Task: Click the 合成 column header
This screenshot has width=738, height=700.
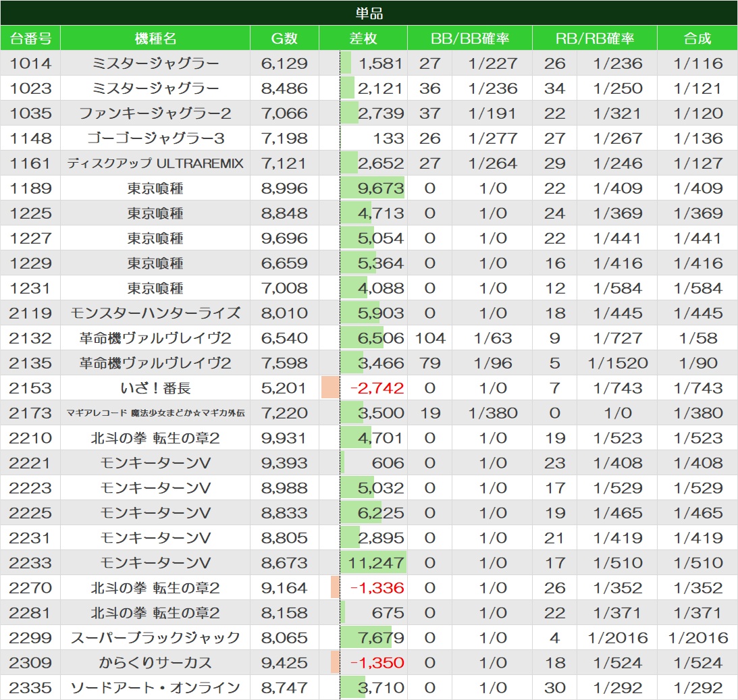Action: pyautogui.click(x=697, y=38)
